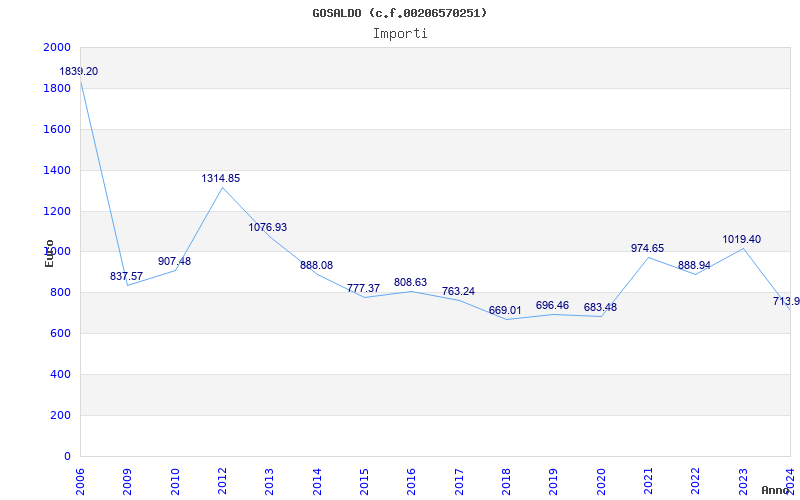Screen dimensions: 800x500
Task: Select the y-axis tick label 200
Action: 61,415
